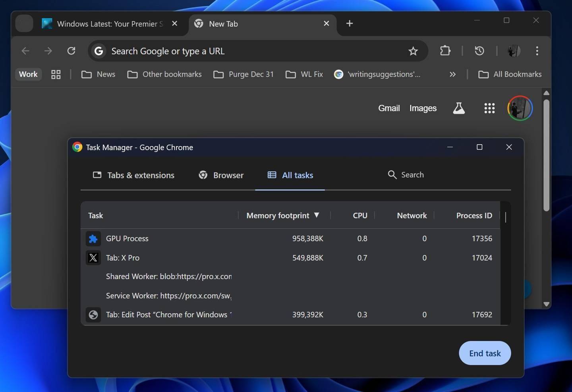Click process ID 17692
The width and height of the screenshot is (572, 392).
click(482, 315)
